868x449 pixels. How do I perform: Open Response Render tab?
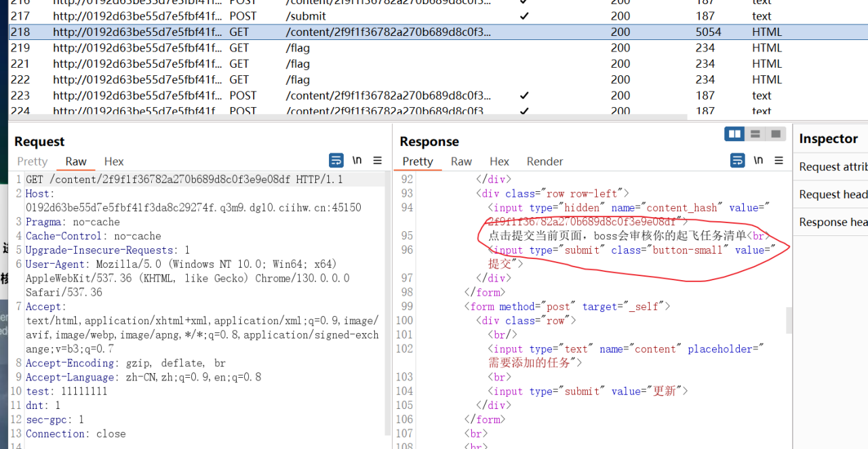click(545, 161)
